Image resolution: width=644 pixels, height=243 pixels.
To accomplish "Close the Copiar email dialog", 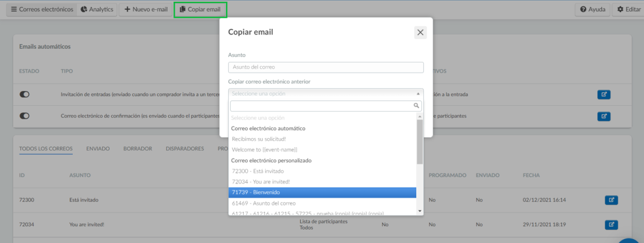I will click(420, 32).
